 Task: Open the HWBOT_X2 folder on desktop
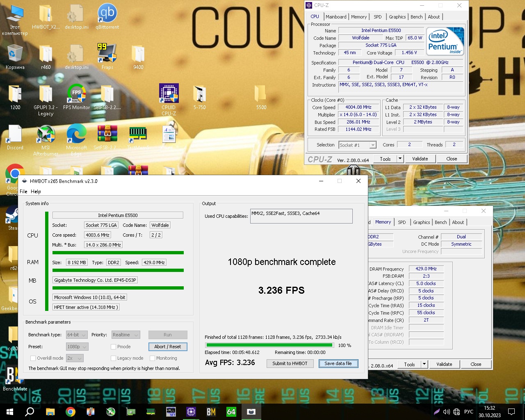tap(46, 17)
